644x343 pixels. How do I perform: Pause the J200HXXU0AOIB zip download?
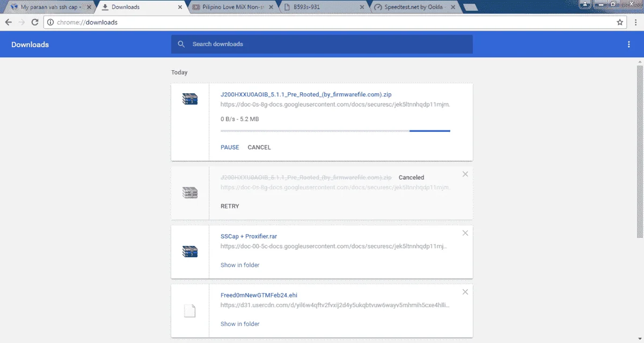tap(230, 147)
